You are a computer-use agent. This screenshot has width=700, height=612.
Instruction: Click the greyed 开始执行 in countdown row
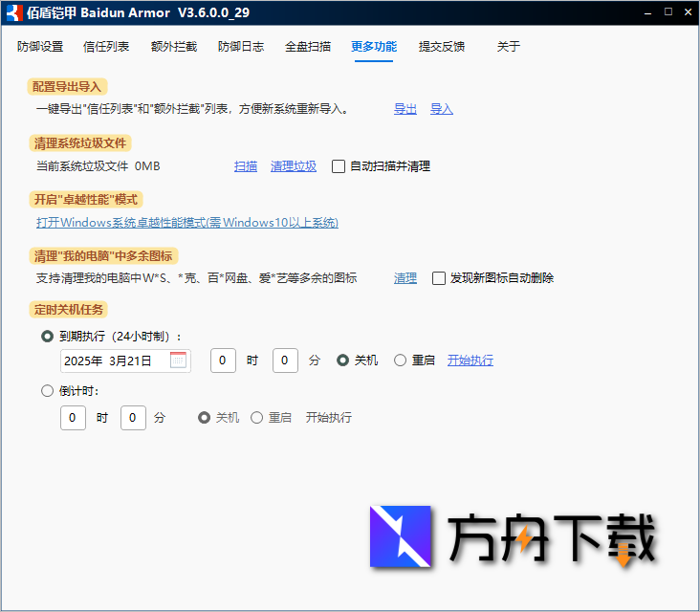pyautogui.click(x=329, y=418)
